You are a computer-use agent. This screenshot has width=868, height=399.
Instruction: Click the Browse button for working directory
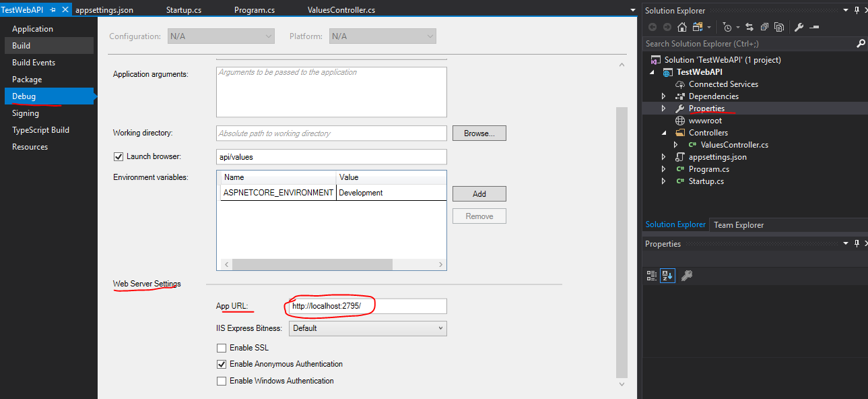point(479,133)
